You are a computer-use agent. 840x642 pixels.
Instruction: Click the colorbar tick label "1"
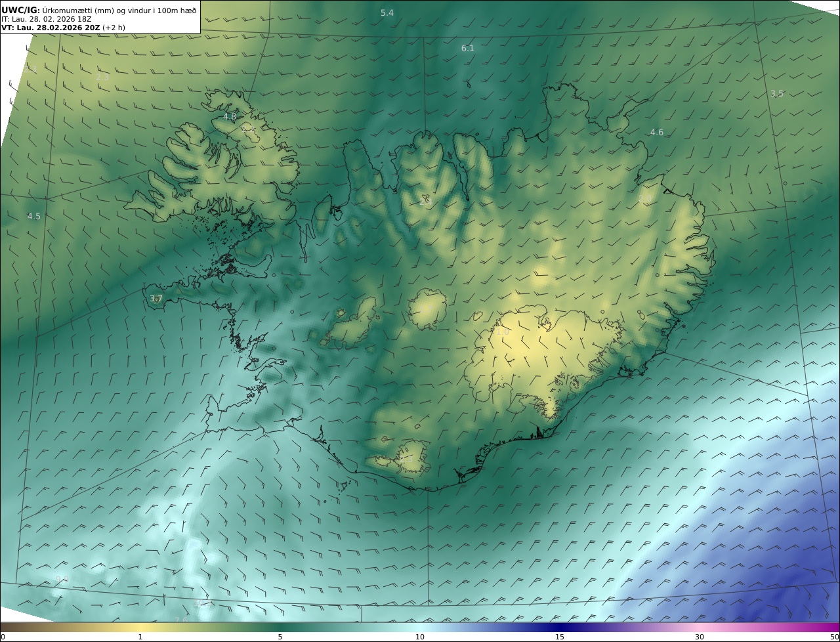coord(140,637)
